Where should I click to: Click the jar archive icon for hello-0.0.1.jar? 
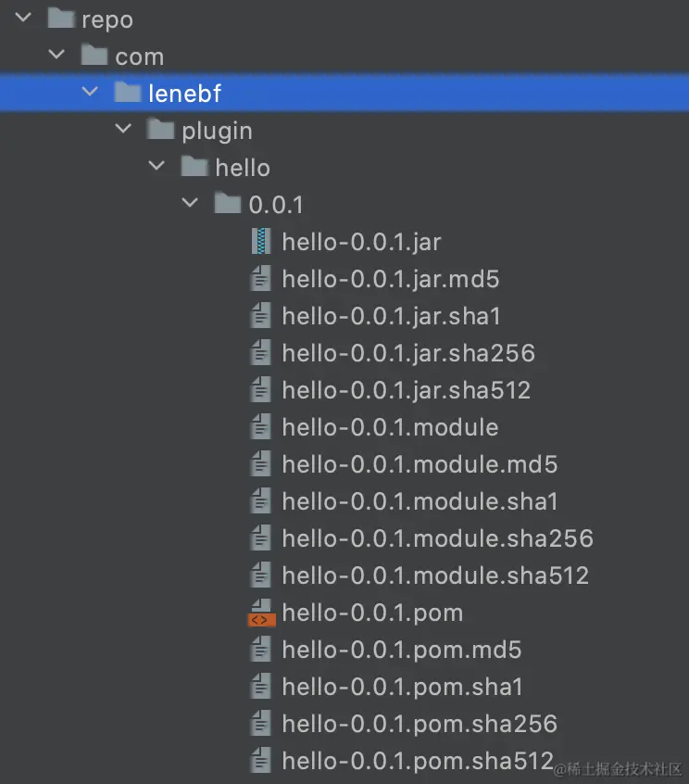(x=262, y=242)
